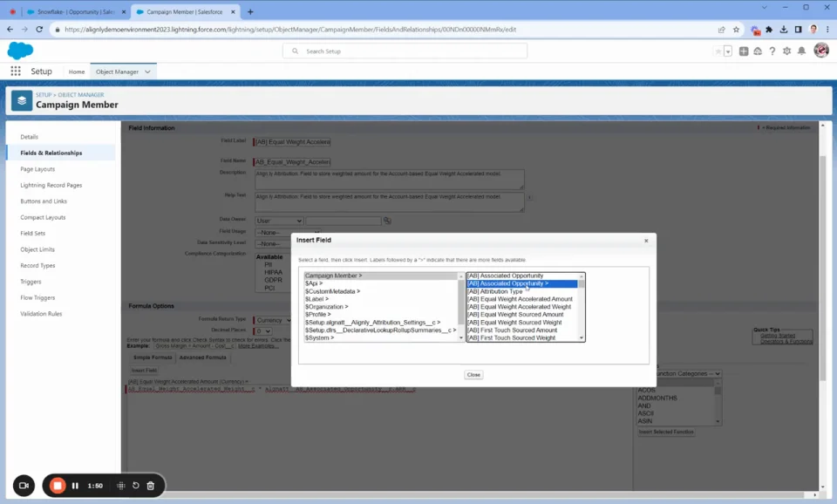
Task: Open Lightning Record Pages in sidebar
Action: [x=51, y=185]
